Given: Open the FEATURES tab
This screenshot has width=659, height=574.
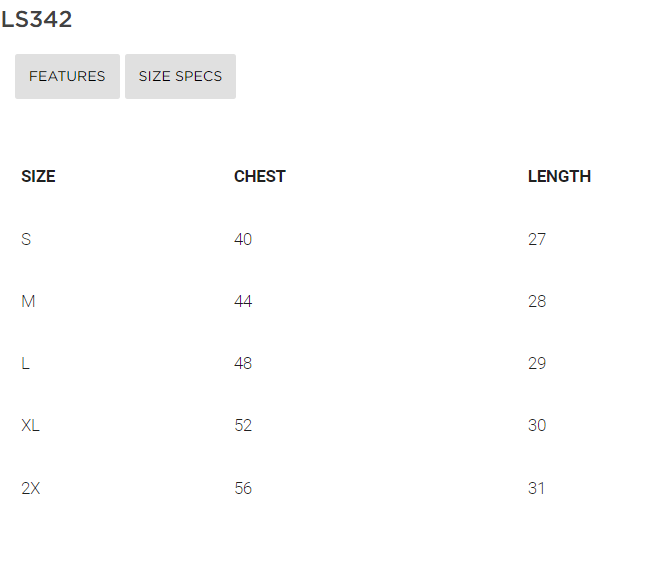Looking at the screenshot, I should [67, 76].
